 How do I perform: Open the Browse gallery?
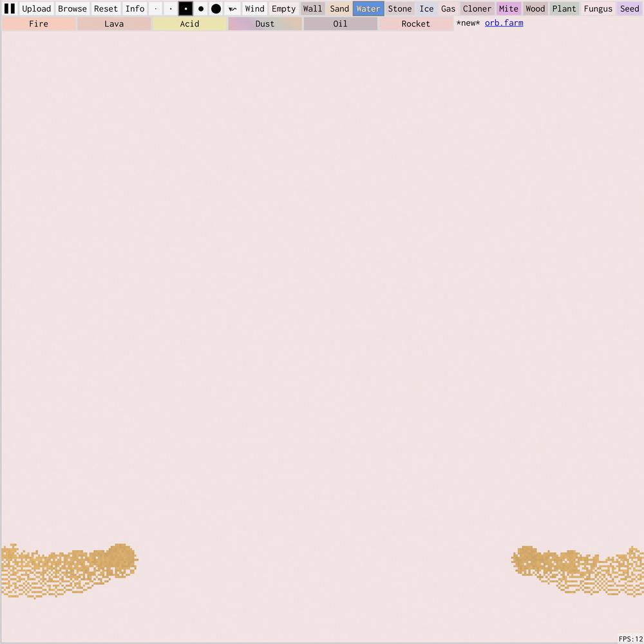[x=72, y=8]
